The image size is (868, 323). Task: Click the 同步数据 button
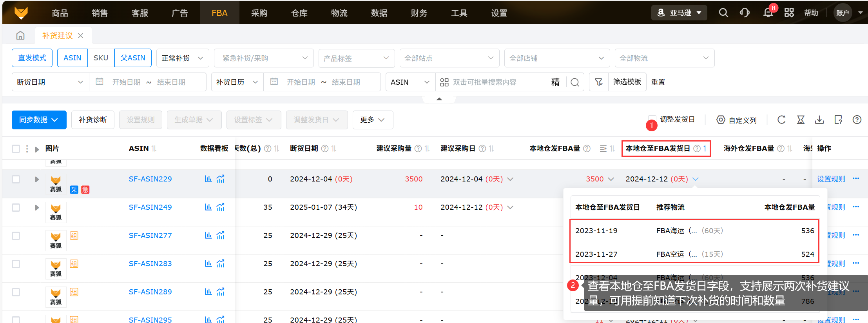click(39, 120)
